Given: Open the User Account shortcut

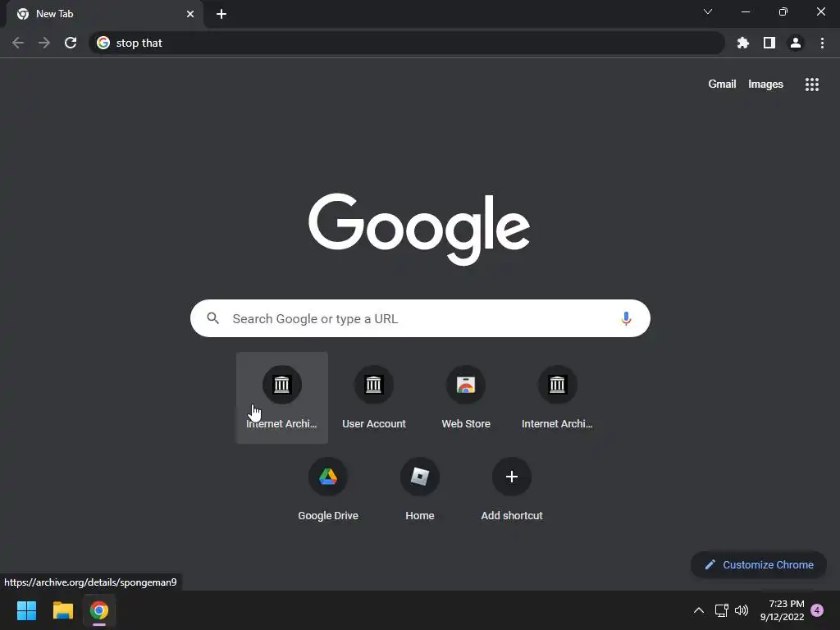Looking at the screenshot, I should [x=374, y=398].
